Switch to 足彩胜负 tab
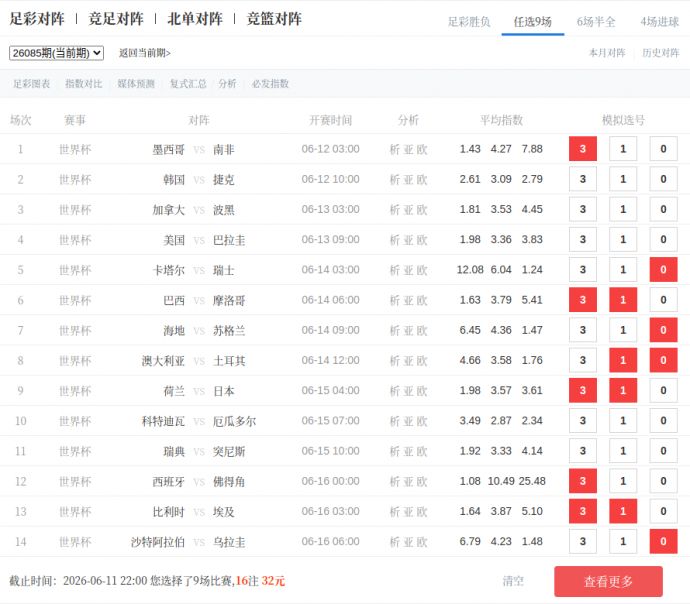Image resolution: width=690 pixels, height=604 pixels. tap(469, 22)
